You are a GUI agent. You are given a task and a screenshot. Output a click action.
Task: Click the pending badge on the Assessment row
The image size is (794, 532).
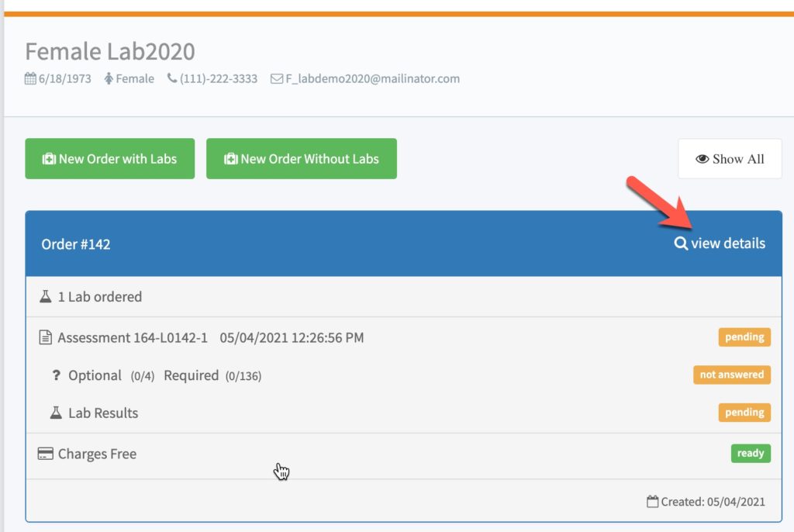744,337
